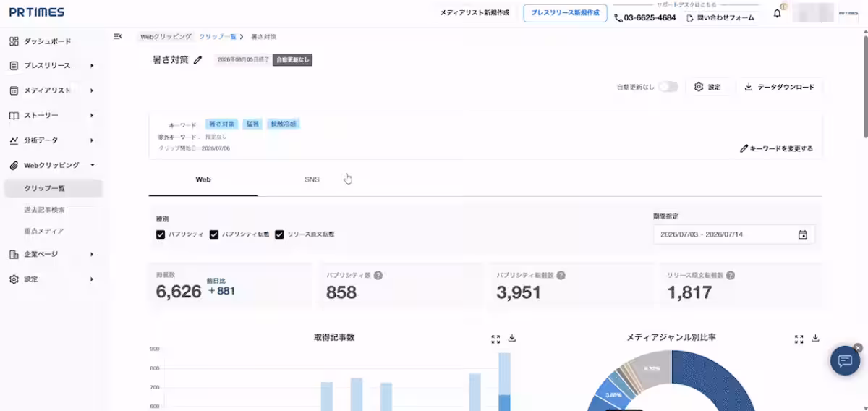This screenshot has height=411, width=868.
Task: Select クリップ一覧 in the sidebar
Action: [x=54, y=188]
